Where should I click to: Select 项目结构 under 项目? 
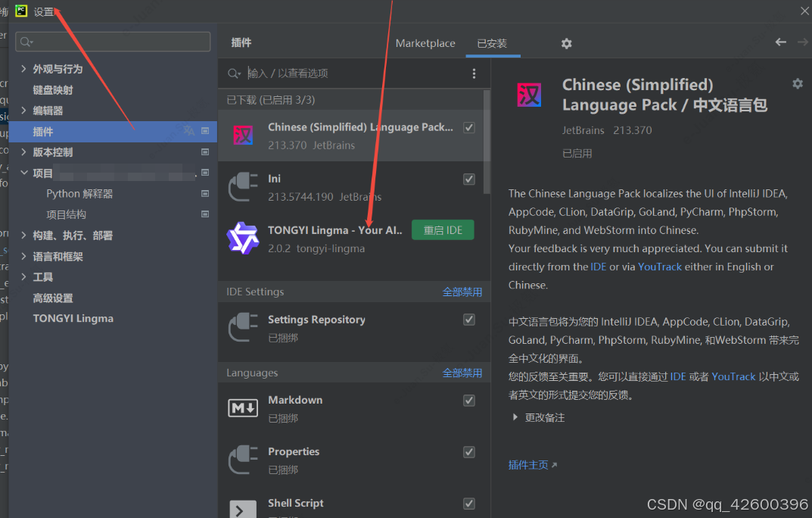[x=67, y=214]
